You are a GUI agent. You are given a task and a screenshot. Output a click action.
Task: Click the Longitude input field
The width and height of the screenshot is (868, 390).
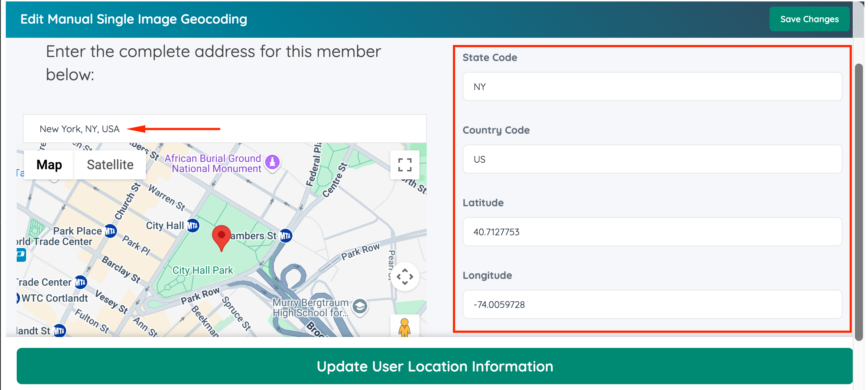click(x=652, y=304)
